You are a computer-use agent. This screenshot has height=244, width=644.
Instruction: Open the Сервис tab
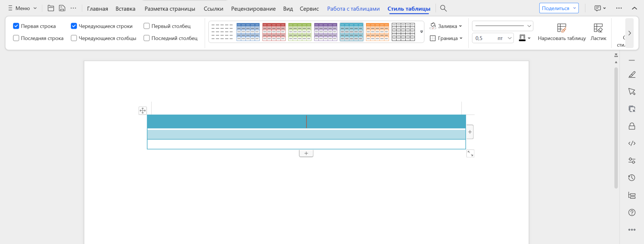pos(309,9)
